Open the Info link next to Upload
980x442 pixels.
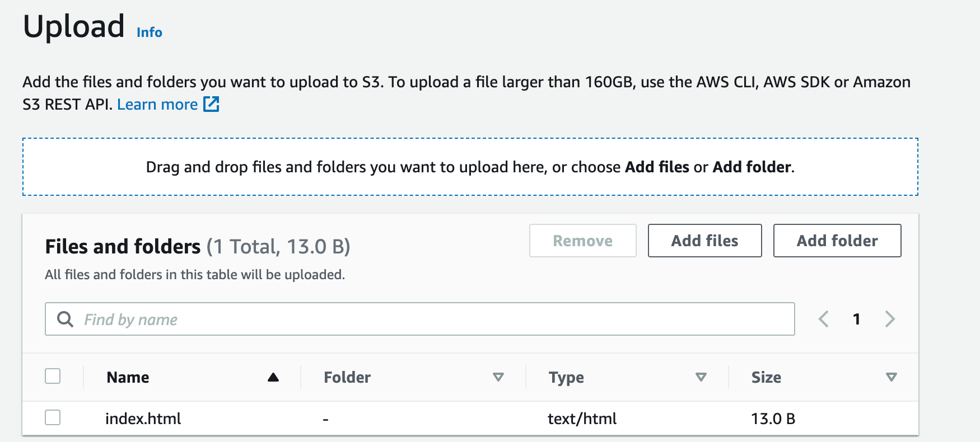tap(150, 32)
